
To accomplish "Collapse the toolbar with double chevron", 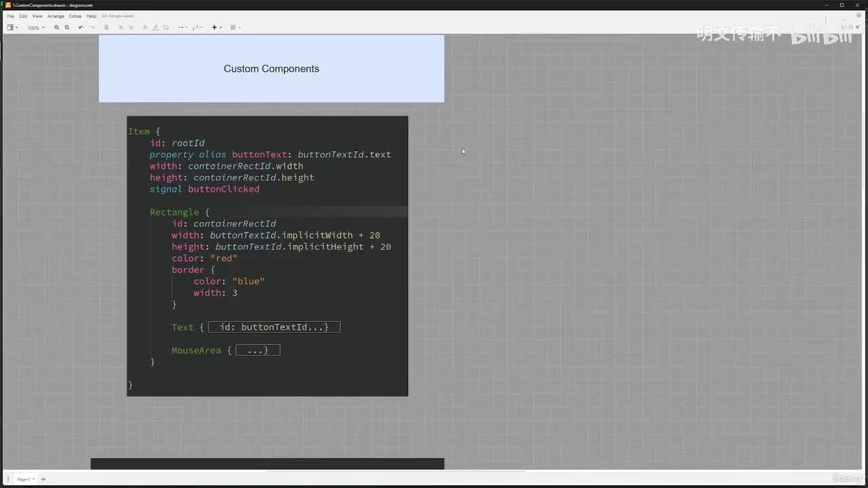I will click(859, 28).
